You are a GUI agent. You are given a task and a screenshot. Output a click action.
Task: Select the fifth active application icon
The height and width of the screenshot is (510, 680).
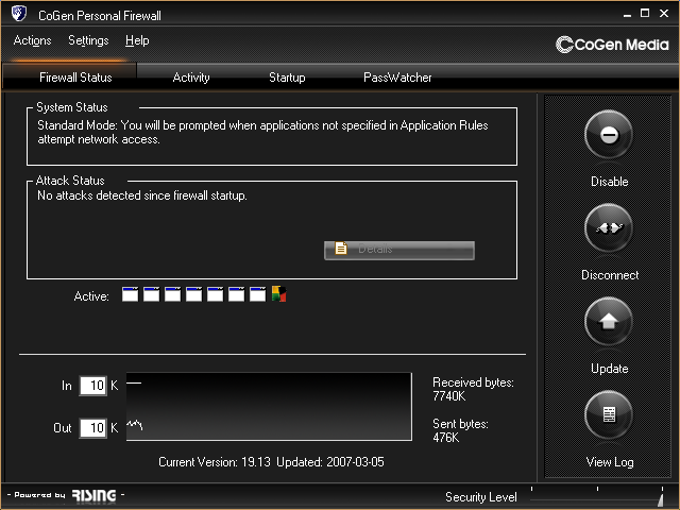tap(215, 294)
